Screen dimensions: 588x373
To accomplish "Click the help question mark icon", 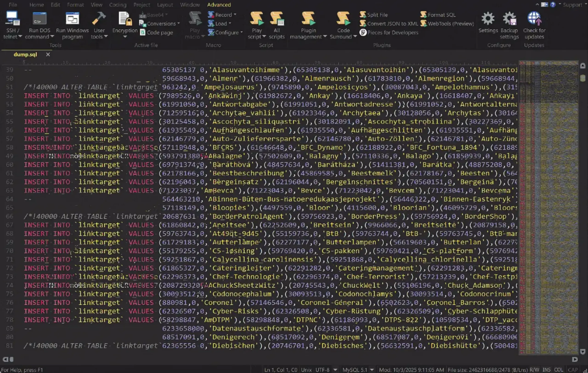I will [x=553, y=5].
